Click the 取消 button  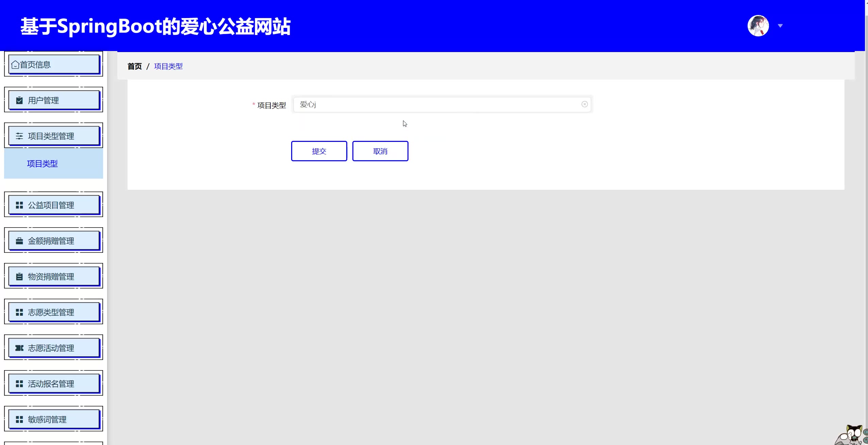point(380,151)
